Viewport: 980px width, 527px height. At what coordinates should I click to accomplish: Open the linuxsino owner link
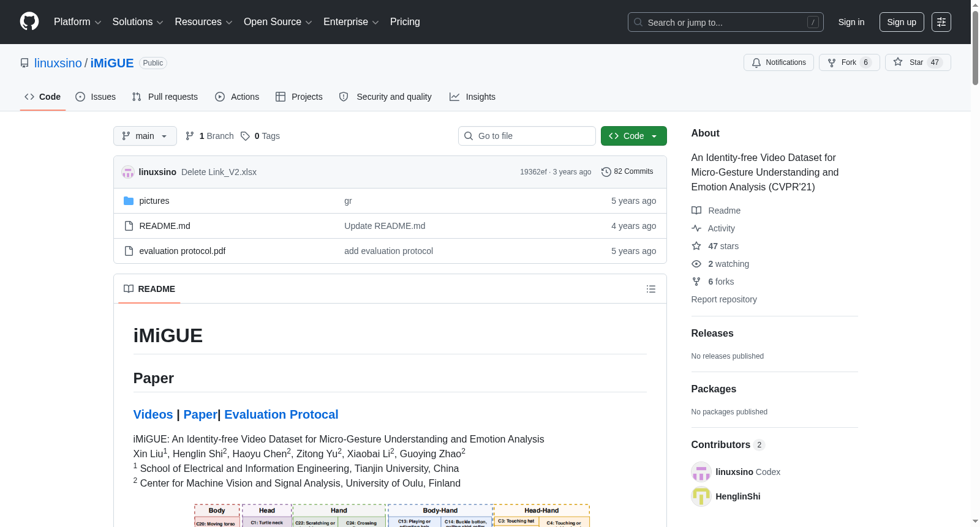click(58, 63)
